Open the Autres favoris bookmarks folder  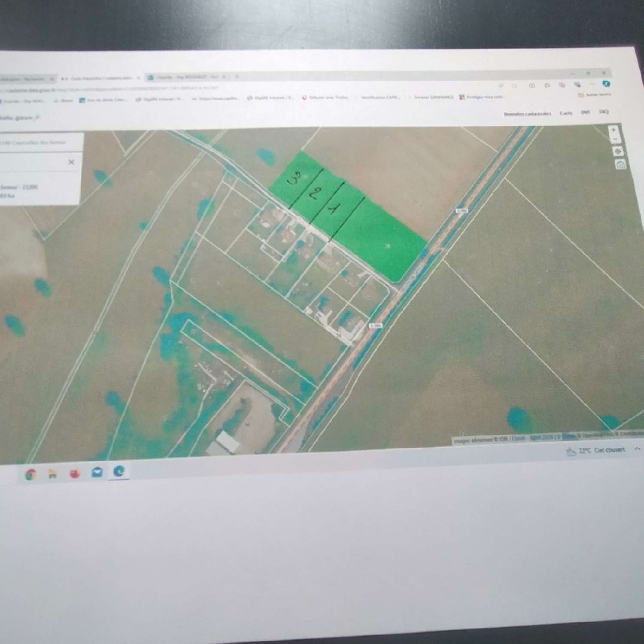pos(595,94)
